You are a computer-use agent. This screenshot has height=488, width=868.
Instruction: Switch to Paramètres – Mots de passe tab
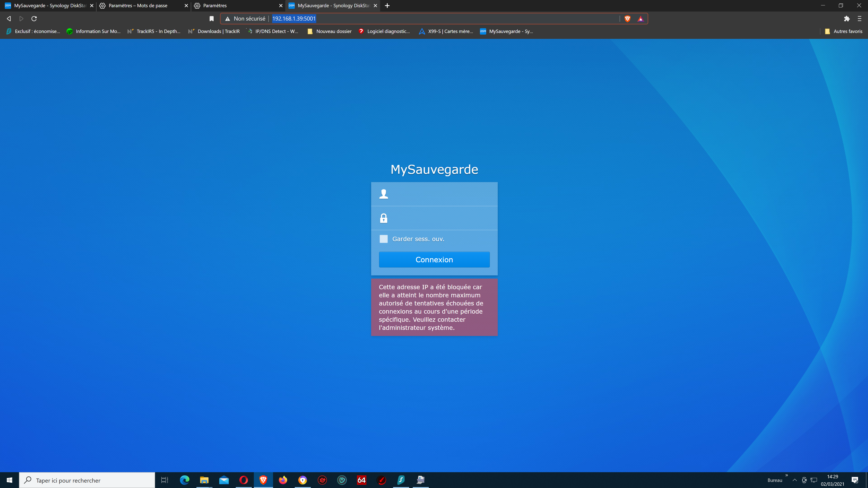pyautogui.click(x=138, y=6)
